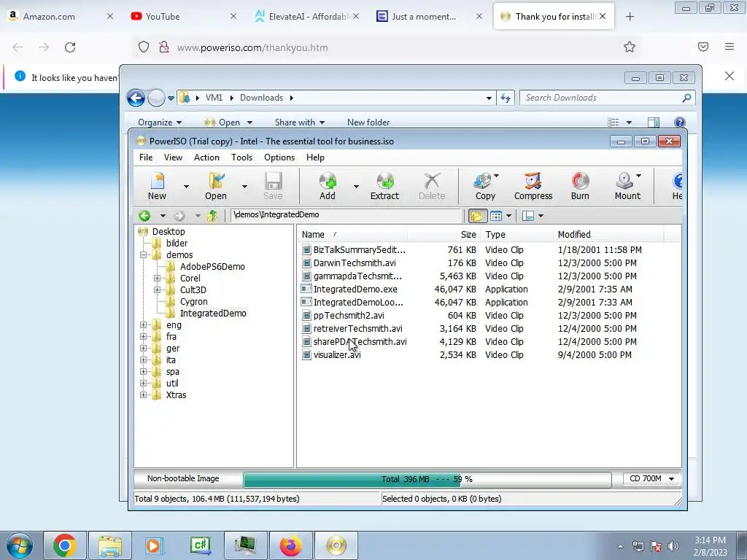Click Share with in Explorer toolbar
The image size is (747, 560).
[x=299, y=122]
